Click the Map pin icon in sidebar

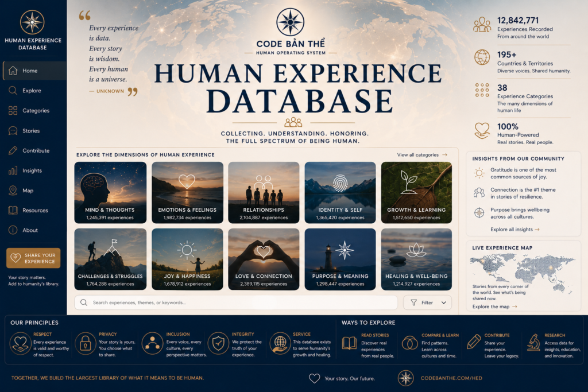coord(13,191)
